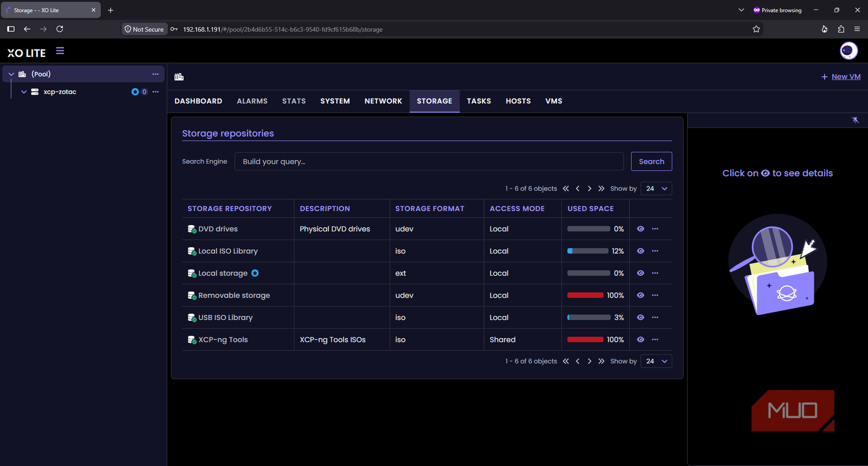This screenshot has height=466, width=868.
Task: Open actions menu for USB ISO Library row
Action: tap(655, 317)
